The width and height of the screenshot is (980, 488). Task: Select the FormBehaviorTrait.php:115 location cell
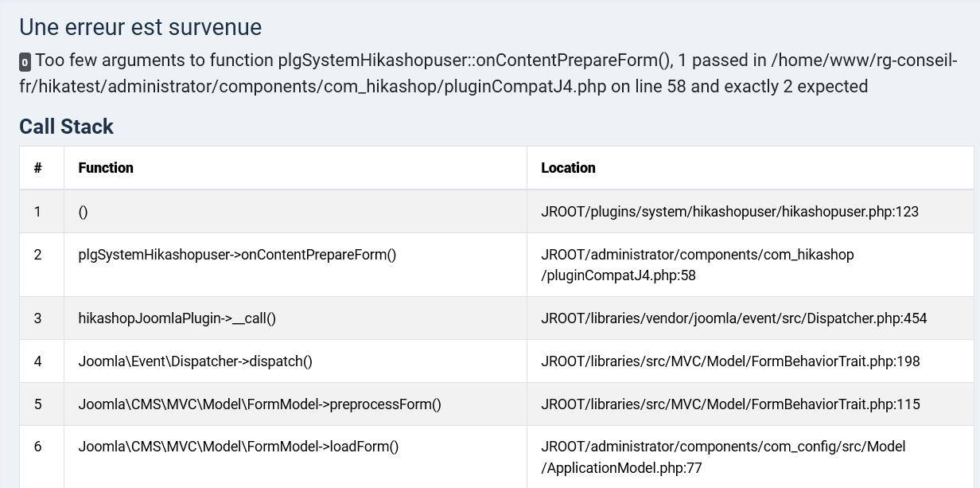click(730, 404)
